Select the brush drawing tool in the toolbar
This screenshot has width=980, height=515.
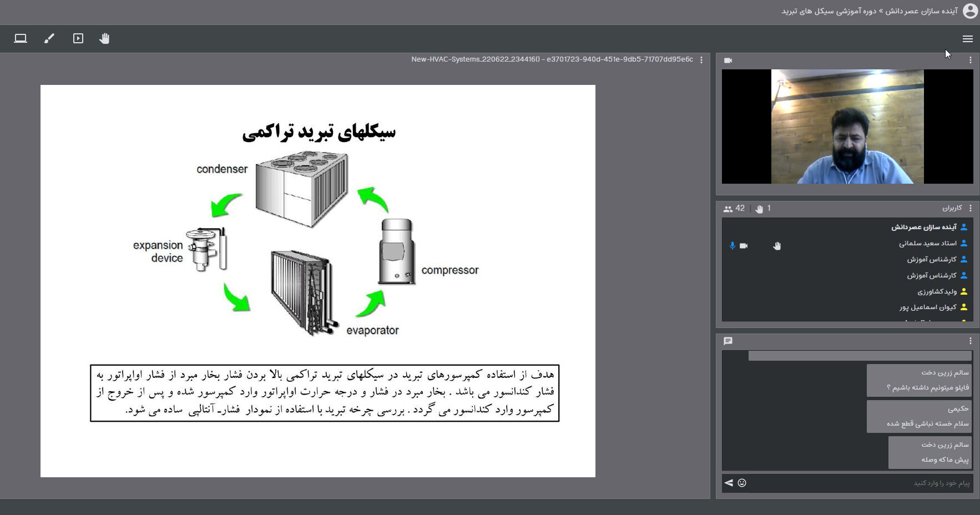(49, 38)
